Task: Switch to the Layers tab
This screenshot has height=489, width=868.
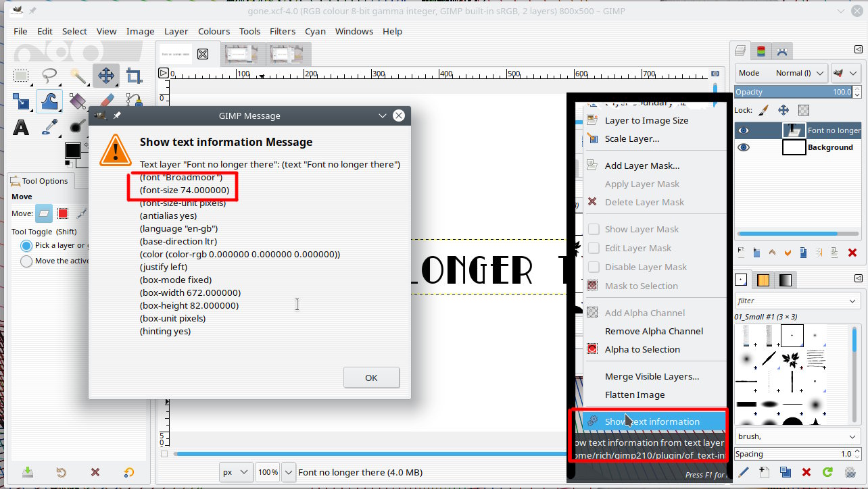Action: point(742,51)
